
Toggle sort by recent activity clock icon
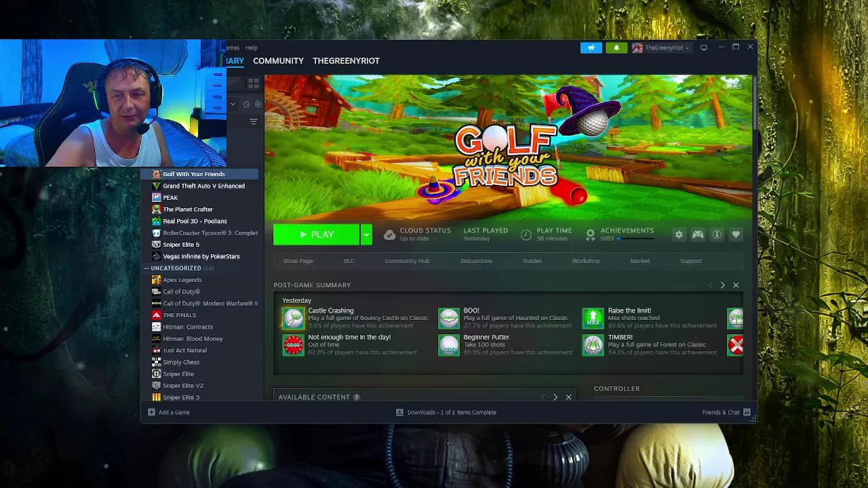coord(246,104)
